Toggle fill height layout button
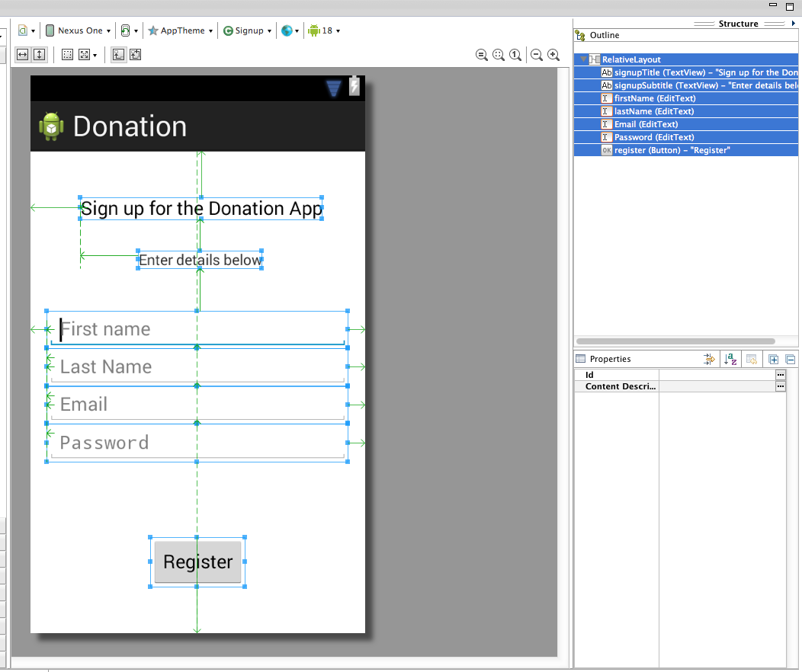The height and width of the screenshot is (672, 802). click(x=40, y=55)
